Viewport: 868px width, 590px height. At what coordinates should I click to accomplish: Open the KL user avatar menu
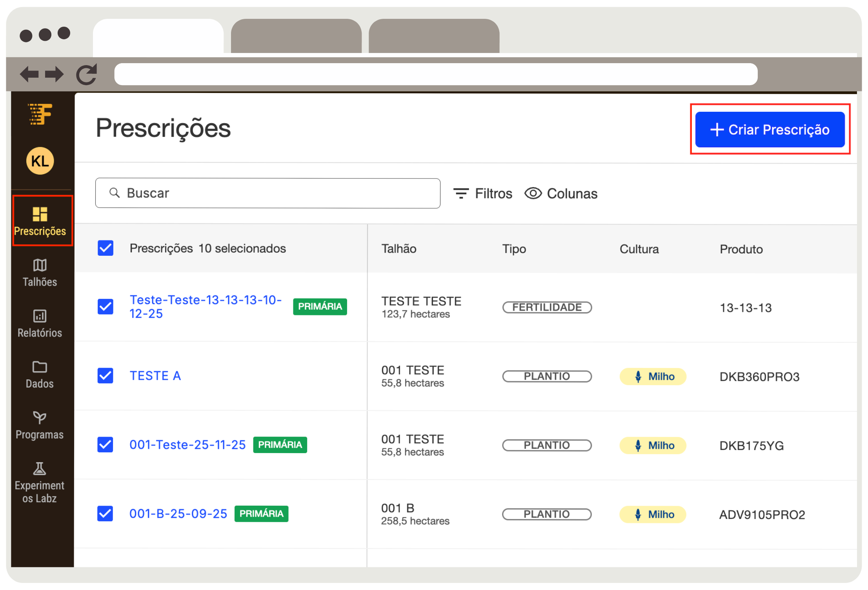[40, 161]
